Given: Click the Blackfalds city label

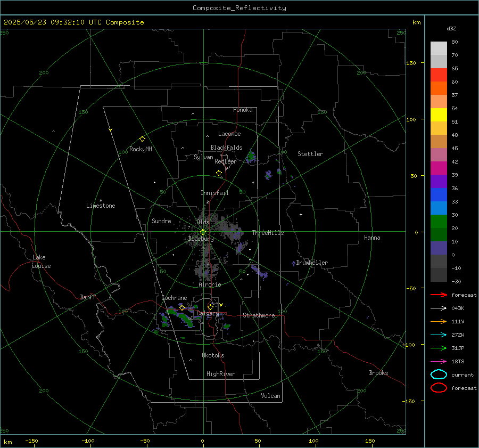Looking at the screenshot, I should [x=226, y=148].
